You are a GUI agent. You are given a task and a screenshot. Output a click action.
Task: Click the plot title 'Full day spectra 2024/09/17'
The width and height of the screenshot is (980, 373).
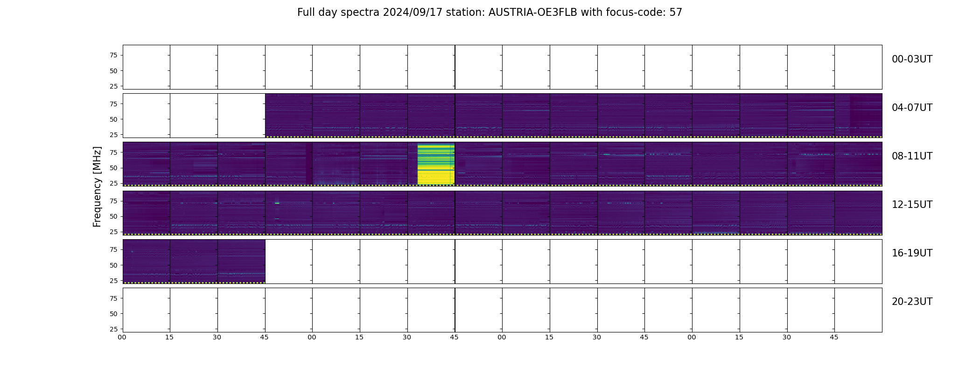[x=370, y=13]
